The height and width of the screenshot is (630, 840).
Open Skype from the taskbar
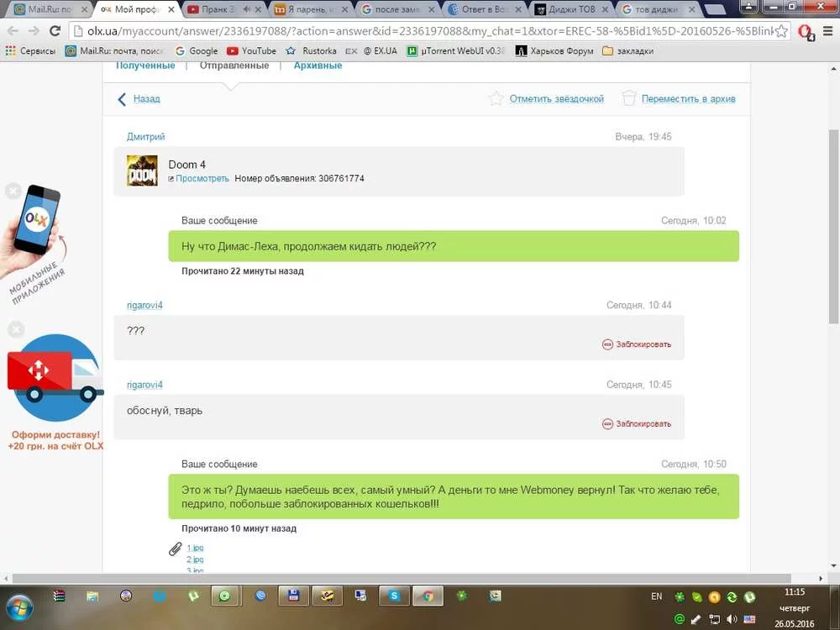[395, 596]
